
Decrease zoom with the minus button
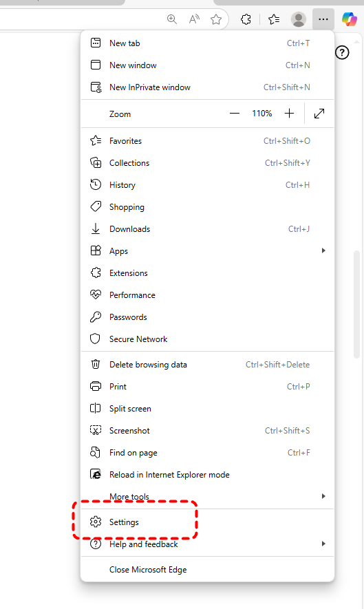(235, 114)
